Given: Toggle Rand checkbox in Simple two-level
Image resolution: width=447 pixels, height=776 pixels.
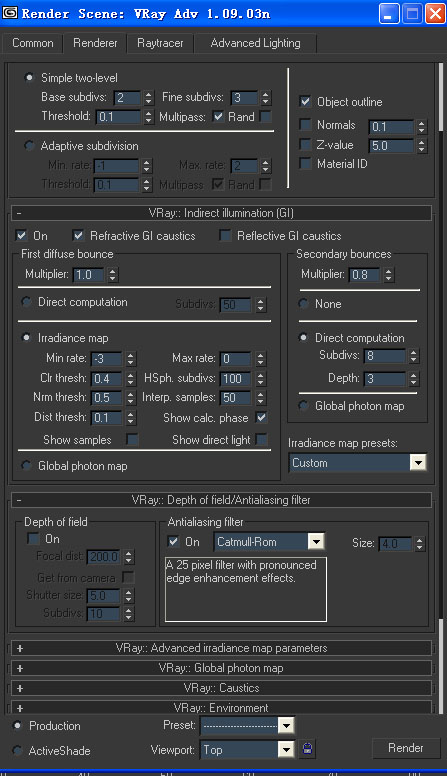Looking at the screenshot, I should tap(265, 117).
